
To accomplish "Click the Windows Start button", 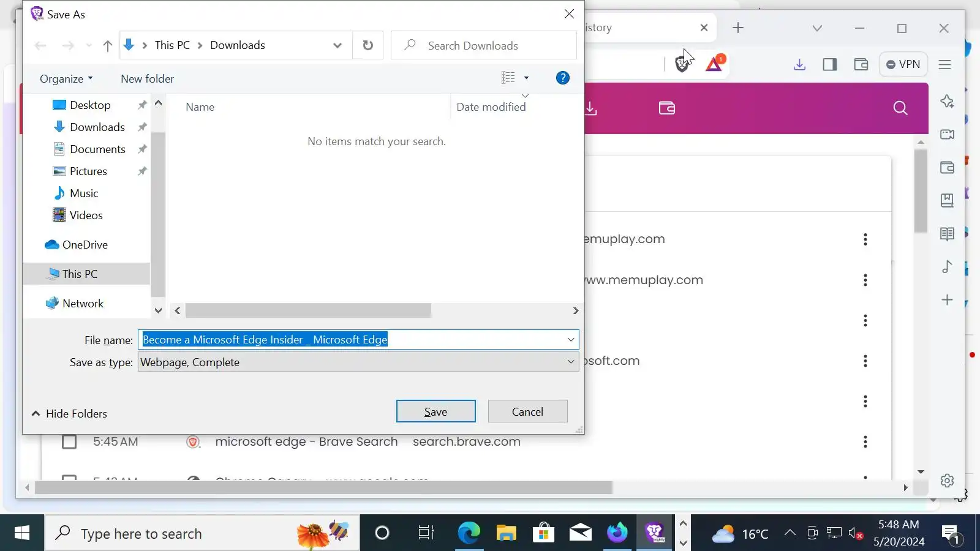I will [22, 533].
